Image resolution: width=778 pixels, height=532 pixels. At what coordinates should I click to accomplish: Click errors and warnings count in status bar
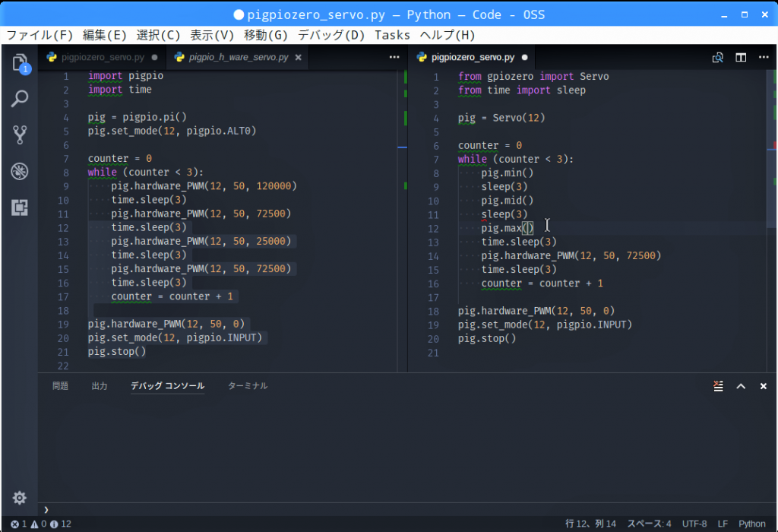(x=41, y=524)
